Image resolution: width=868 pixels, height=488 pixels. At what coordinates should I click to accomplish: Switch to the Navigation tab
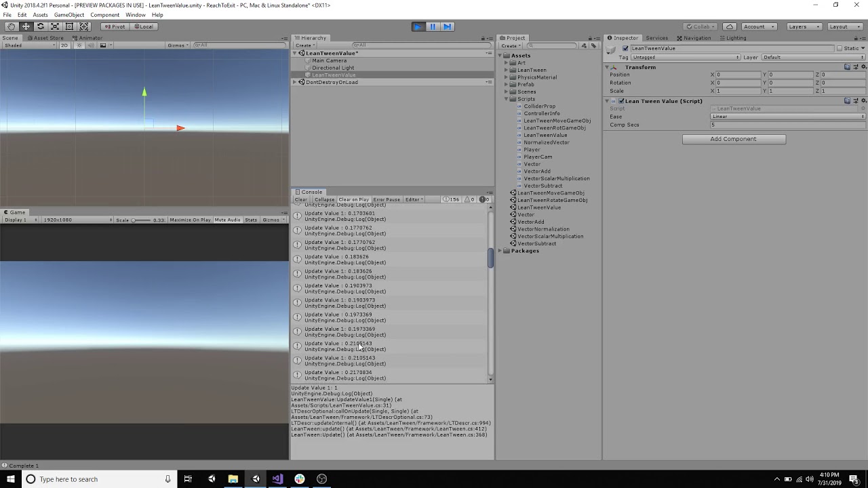(x=694, y=38)
